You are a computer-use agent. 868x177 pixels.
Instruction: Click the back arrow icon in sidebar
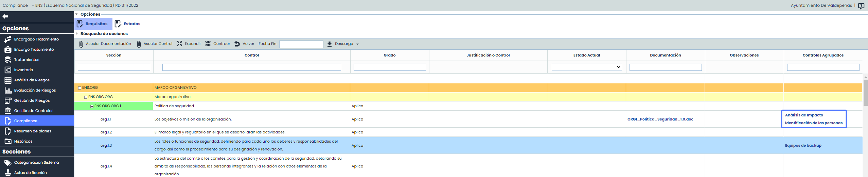(x=5, y=16)
